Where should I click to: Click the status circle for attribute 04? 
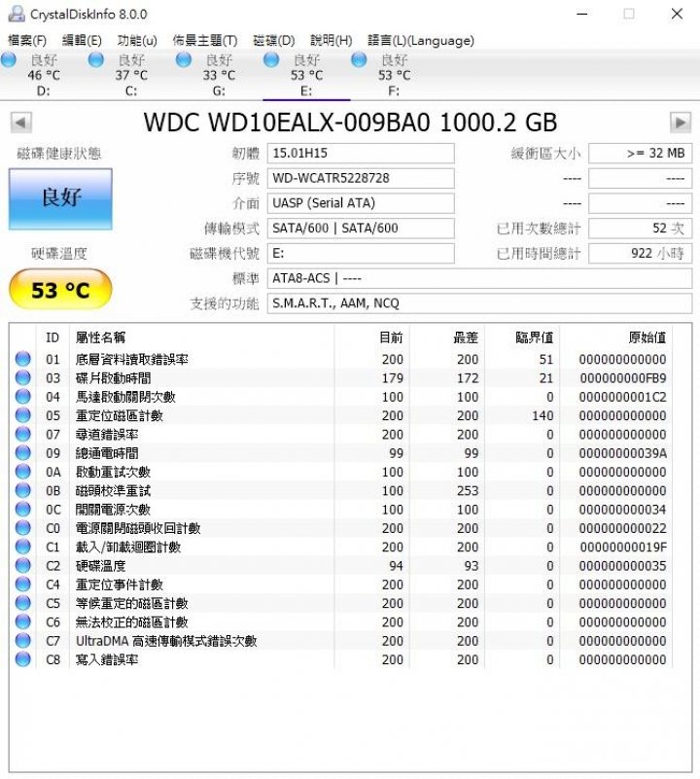(x=23, y=397)
